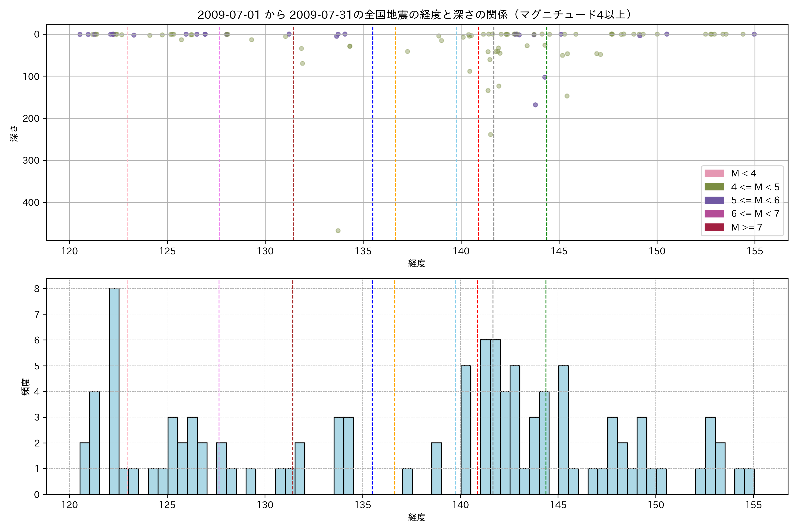This screenshot has height=532, width=798.
Task: Click the dark red M >= 7 swatch
Action: pyautogui.click(x=714, y=227)
